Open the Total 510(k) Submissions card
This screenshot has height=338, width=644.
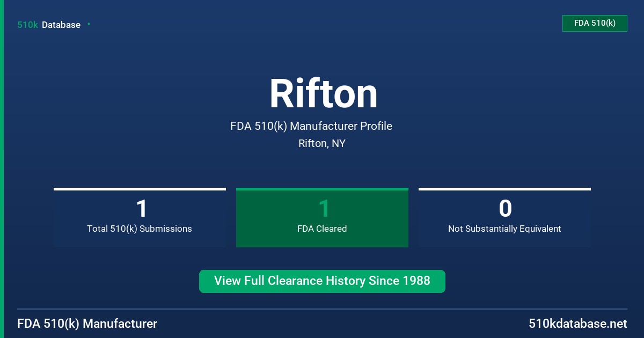tap(140, 217)
